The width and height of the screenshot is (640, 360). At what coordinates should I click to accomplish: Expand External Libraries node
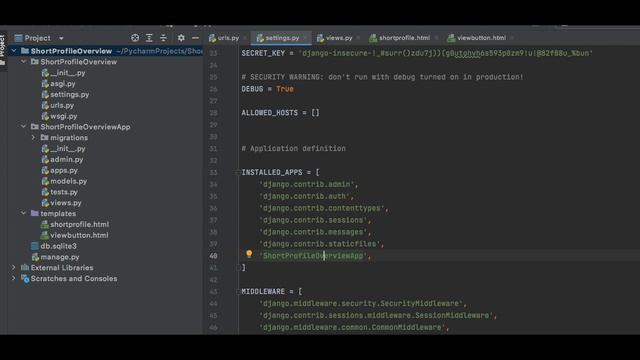click(13, 268)
